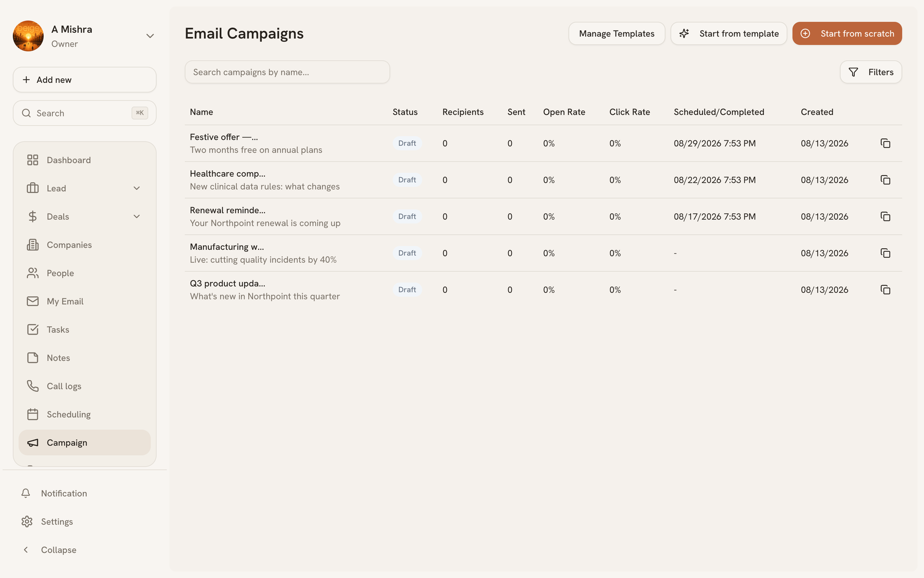Click the People icon in sidebar
The width and height of the screenshot is (924, 578).
click(x=32, y=273)
